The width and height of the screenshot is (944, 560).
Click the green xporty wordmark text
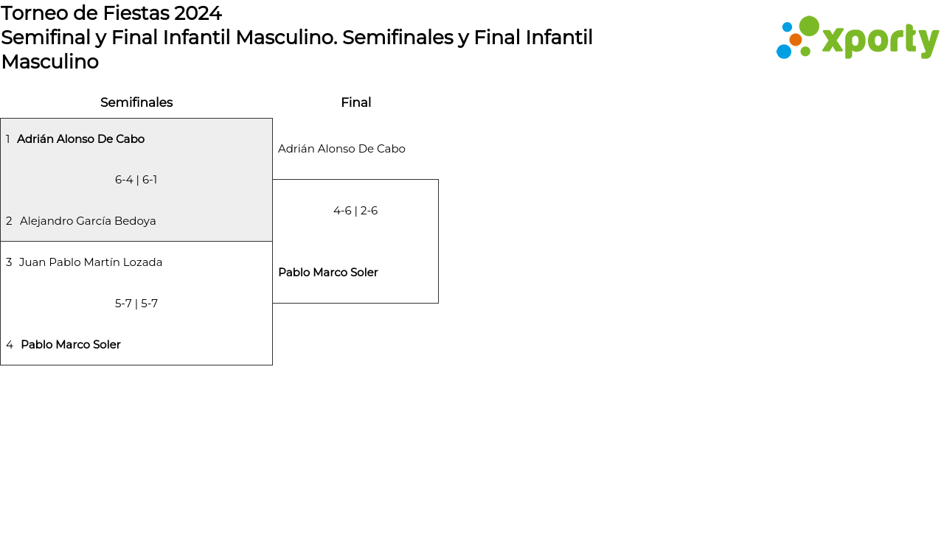pyautogui.click(x=880, y=41)
